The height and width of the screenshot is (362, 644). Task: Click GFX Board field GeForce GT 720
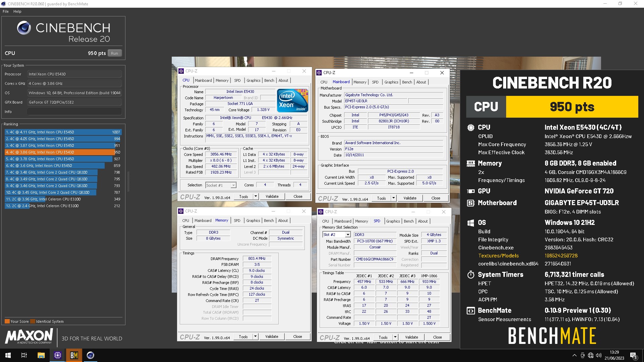74,102
